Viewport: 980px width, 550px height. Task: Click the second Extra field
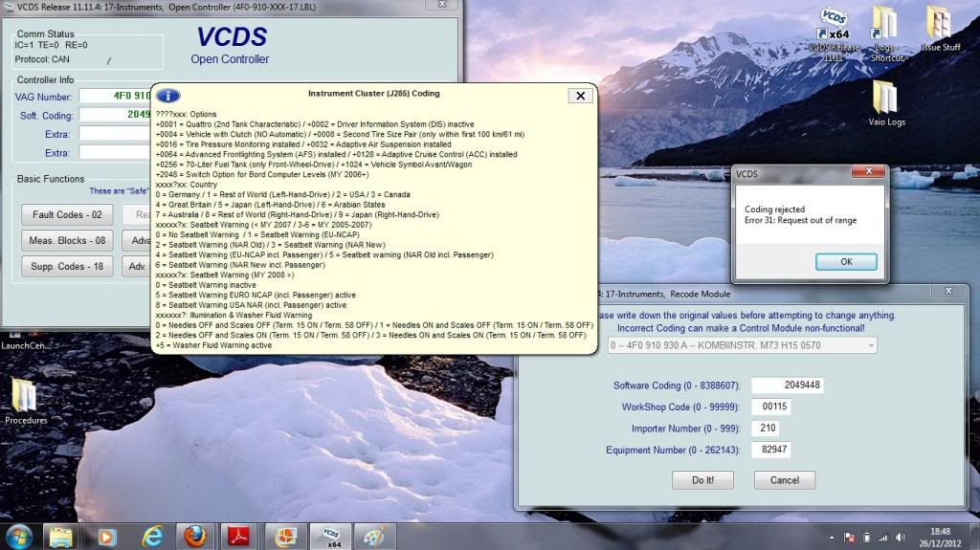pyautogui.click(x=115, y=152)
